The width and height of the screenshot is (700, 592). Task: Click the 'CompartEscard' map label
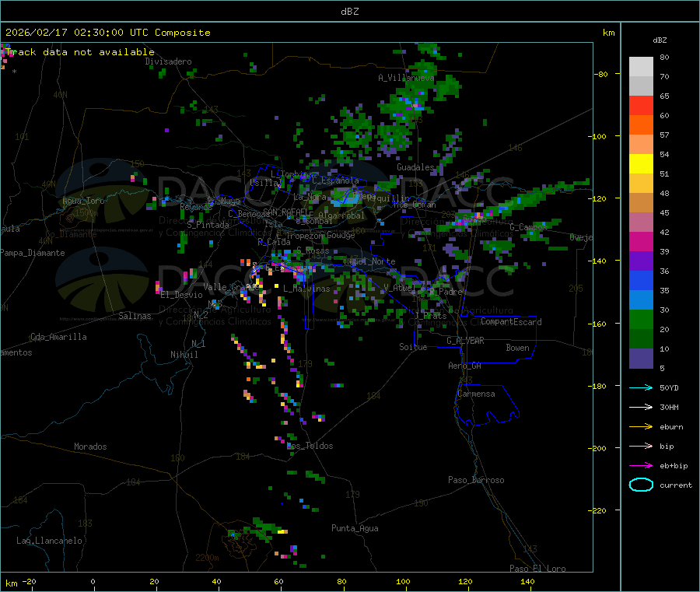click(511, 322)
